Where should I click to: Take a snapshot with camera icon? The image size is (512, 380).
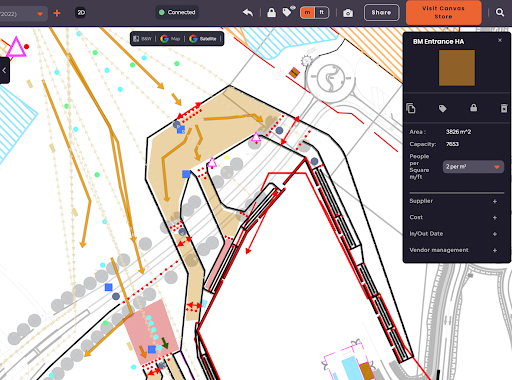(348, 13)
